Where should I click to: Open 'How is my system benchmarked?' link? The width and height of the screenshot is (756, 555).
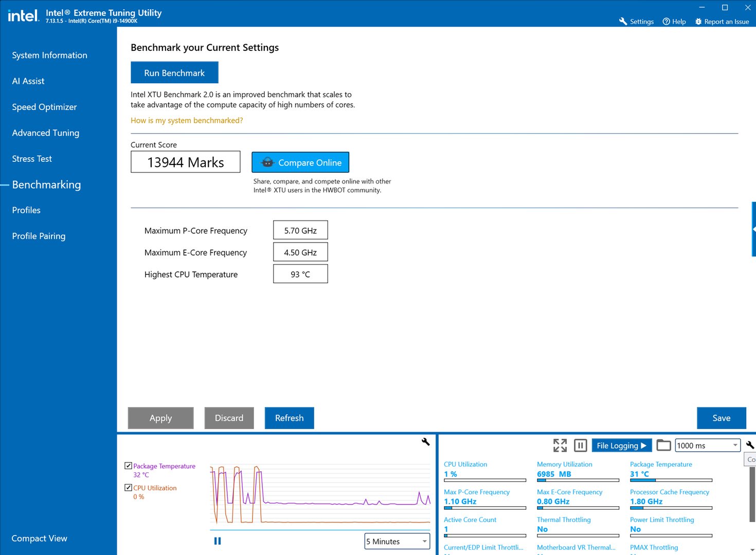[x=187, y=120]
